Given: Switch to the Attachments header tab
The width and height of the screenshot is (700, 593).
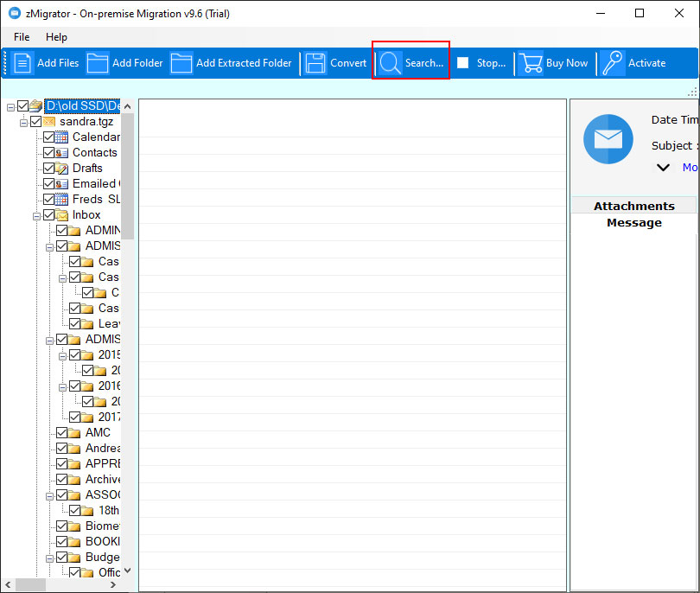Looking at the screenshot, I should click(x=634, y=206).
